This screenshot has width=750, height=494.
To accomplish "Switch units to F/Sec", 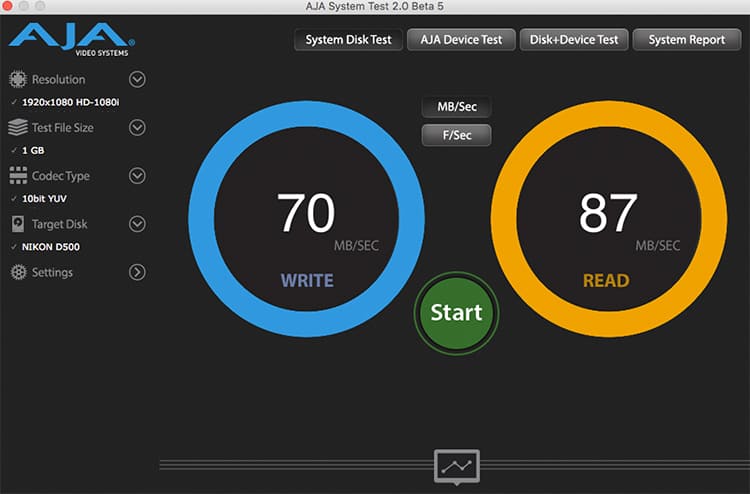I will (x=456, y=135).
